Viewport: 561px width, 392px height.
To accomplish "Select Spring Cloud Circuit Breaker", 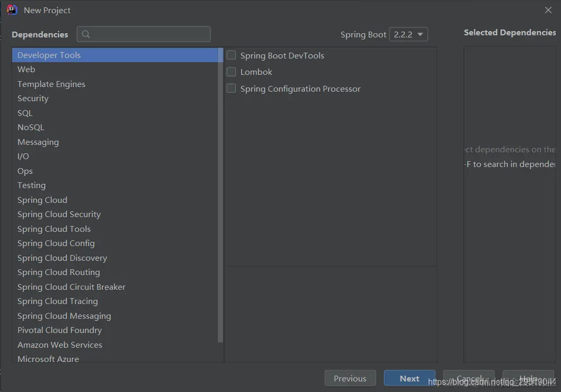I will (x=115, y=287).
